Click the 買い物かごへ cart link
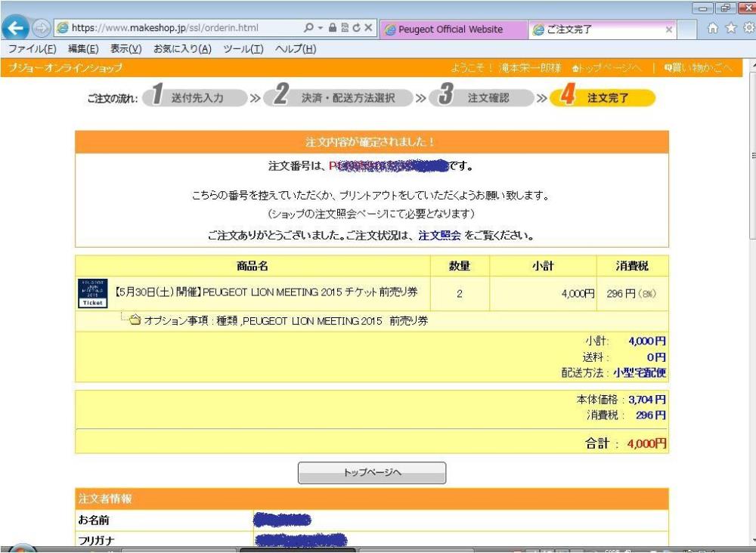This screenshot has width=756, height=553. pyautogui.click(x=698, y=68)
